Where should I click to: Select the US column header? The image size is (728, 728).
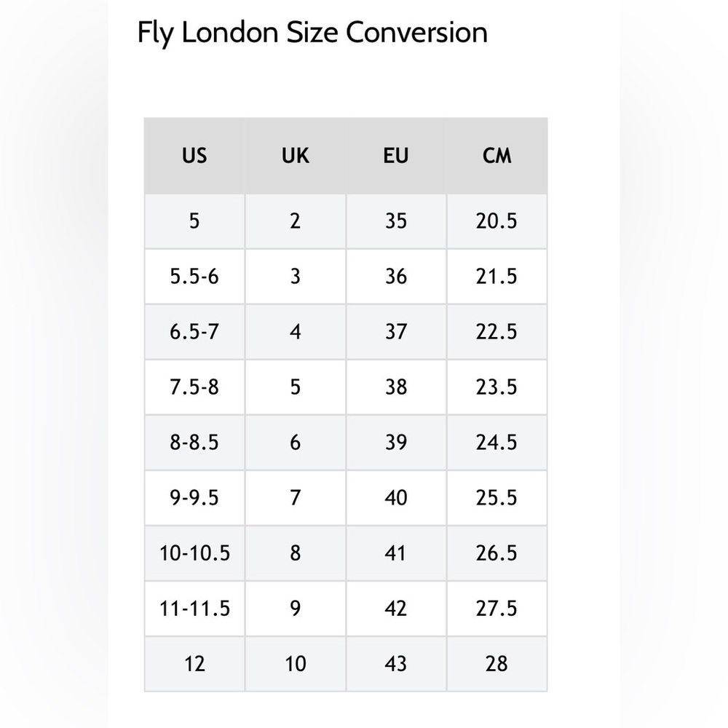point(194,155)
